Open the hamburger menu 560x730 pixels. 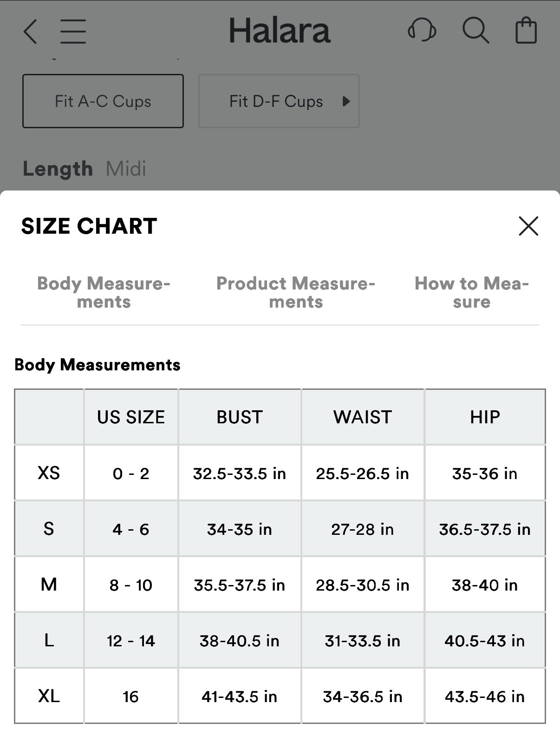(73, 32)
